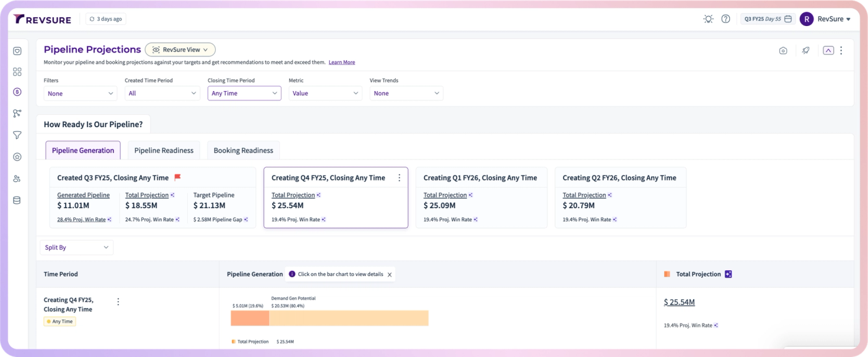Click the purple R user avatar

click(807, 19)
